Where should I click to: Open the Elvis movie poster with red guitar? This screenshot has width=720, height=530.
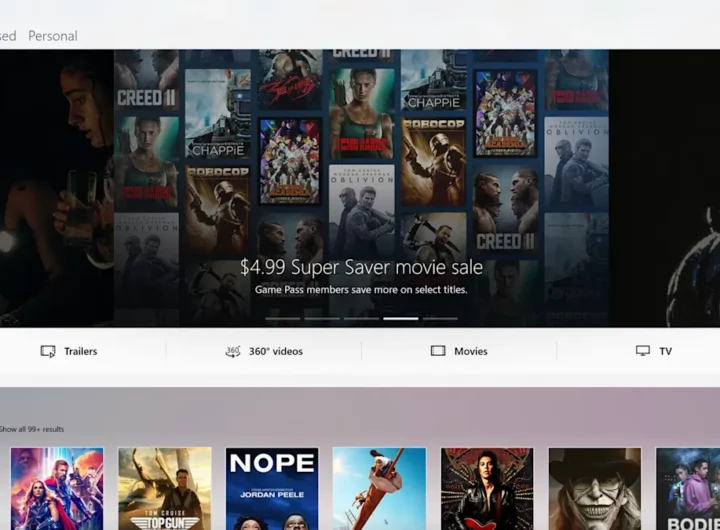point(487,489)
